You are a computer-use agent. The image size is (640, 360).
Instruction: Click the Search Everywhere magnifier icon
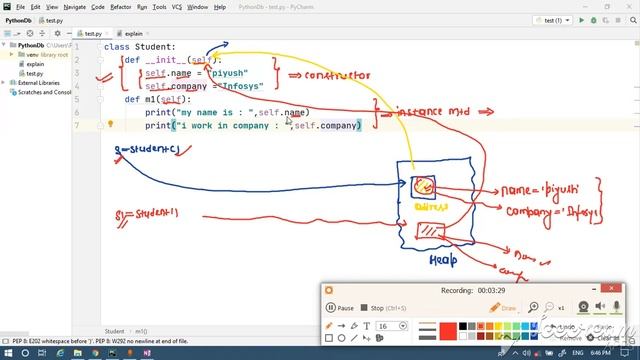[x=633, y=20]
